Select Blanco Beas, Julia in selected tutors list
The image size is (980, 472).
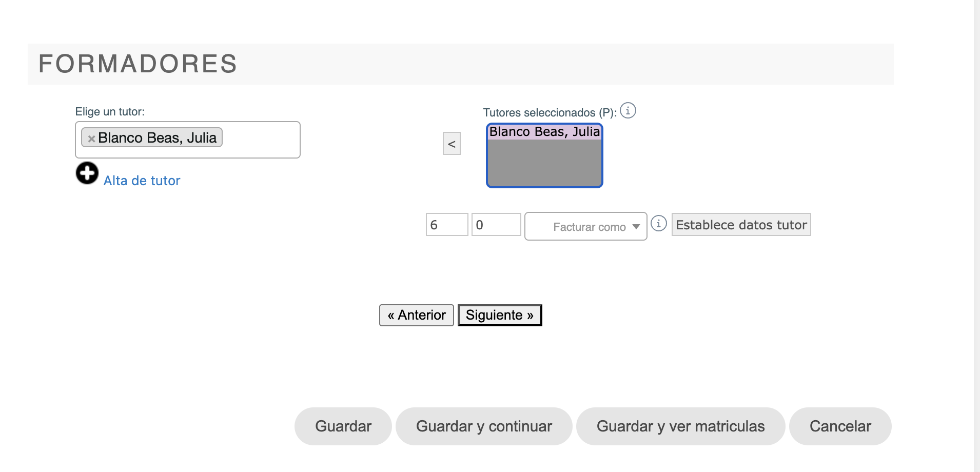544,132
